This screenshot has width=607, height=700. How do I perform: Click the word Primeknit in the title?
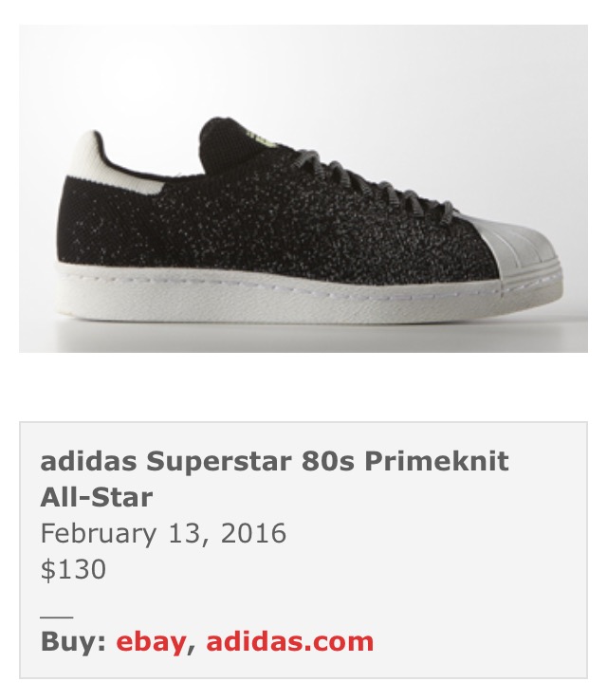(436, 461)
